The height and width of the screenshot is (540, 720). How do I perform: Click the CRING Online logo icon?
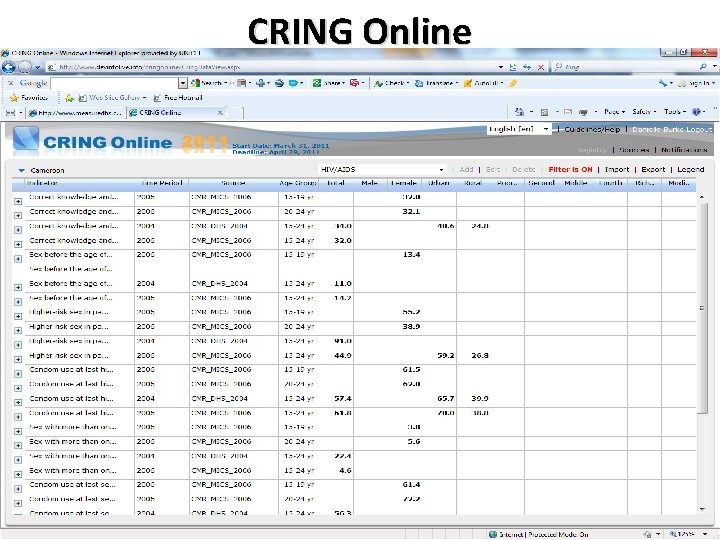click(x=25, y=139)
